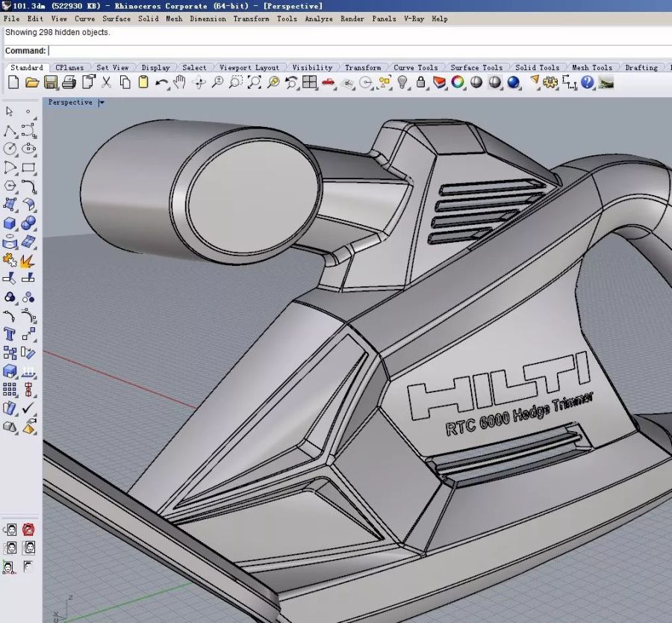Screen dimensions: 672x623
Task: Click the Explode tool icon
Action: 28,261
